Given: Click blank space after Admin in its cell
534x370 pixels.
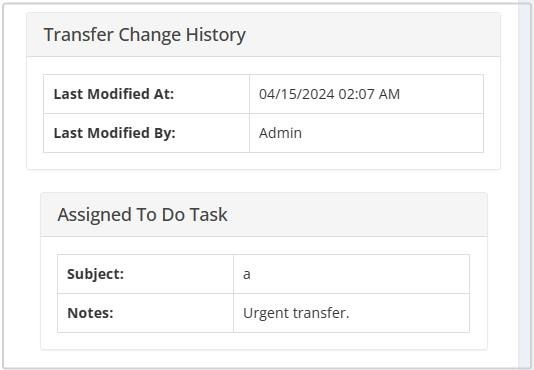Looking at the screenshot, I should point(392,133).
